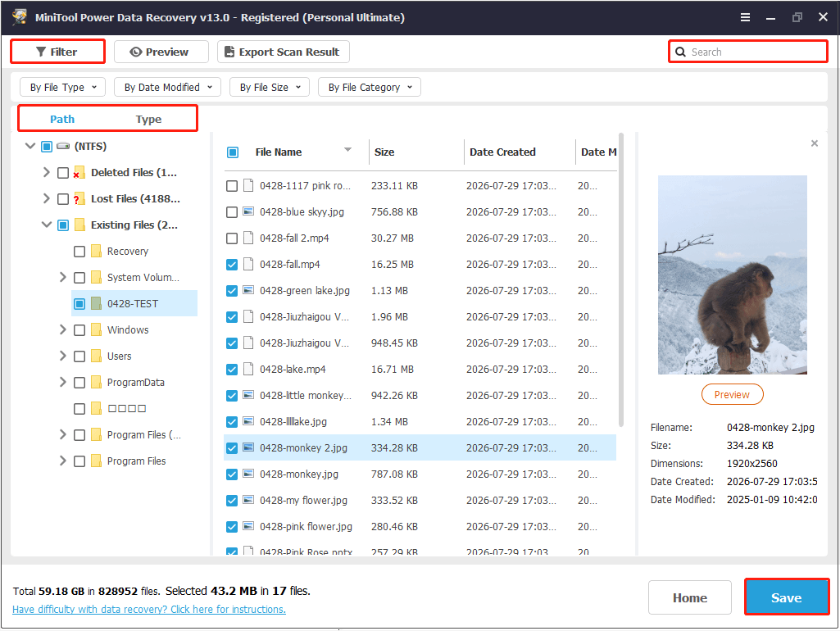Click the image icon of 0428-monkey 2.jpg
840x631 pixels.
click(248, 447)
